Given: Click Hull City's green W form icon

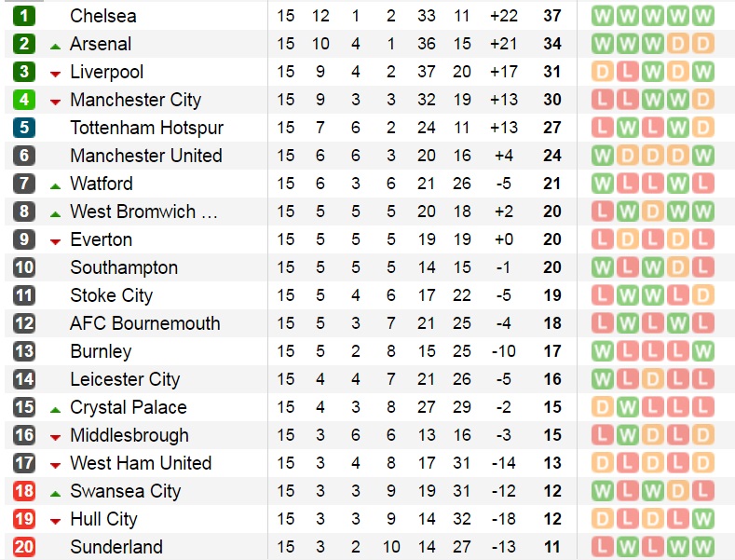Looking at the screenshot, I should (x=702, y=519).
